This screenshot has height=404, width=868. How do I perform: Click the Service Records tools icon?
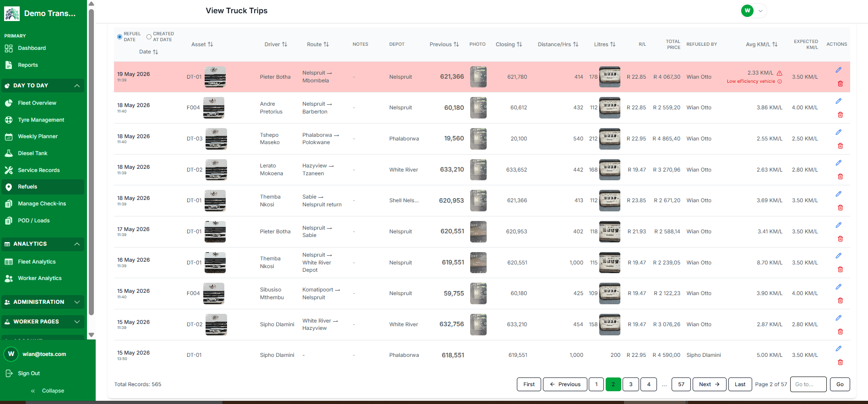point(9,170)
